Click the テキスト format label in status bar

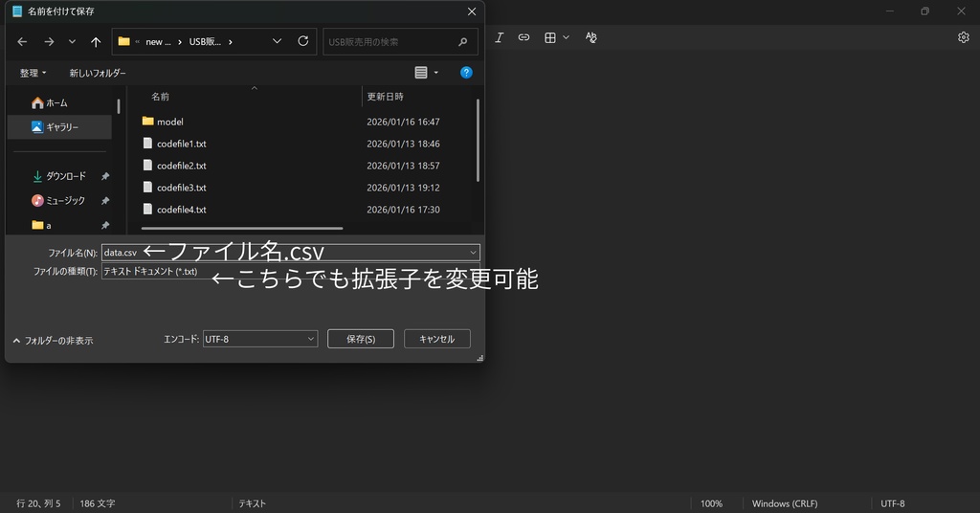(252, 503)
